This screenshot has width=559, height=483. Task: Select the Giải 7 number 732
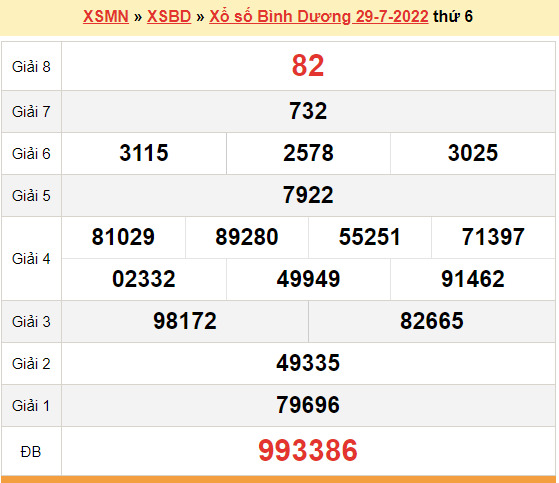pyautogui.click(x=308, y=111)
